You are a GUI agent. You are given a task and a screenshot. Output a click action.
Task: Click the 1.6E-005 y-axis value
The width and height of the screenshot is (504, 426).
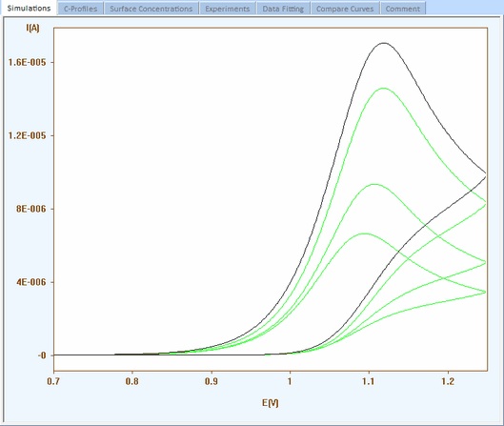[27, 62]
